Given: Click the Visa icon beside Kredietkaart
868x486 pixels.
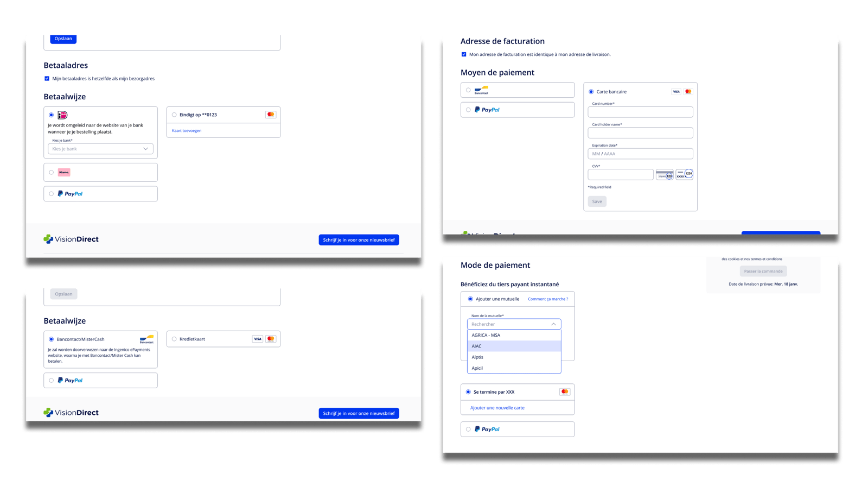Looking at the screenshot, I should (x=258, y=339).
